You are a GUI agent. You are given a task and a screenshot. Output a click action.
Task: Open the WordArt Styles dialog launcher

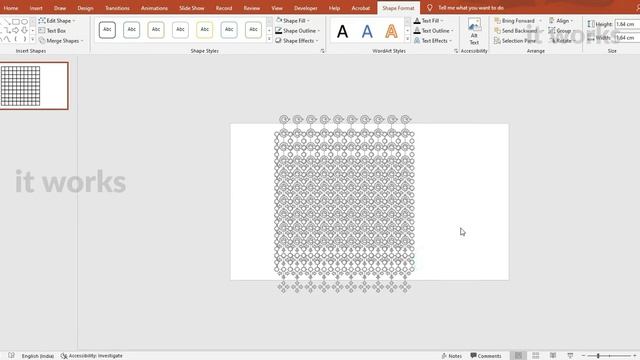(x=456, y=51)
